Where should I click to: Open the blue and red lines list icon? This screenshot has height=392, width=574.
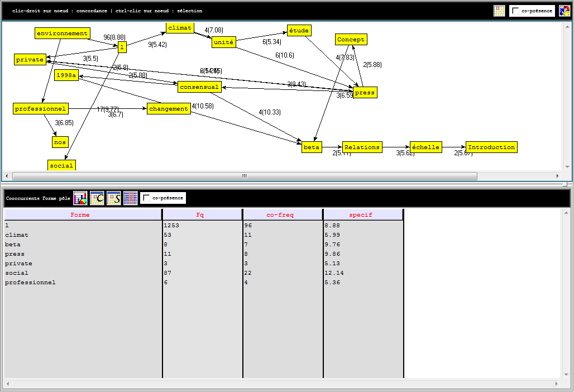pyautogui.click(x=130, y=198)
